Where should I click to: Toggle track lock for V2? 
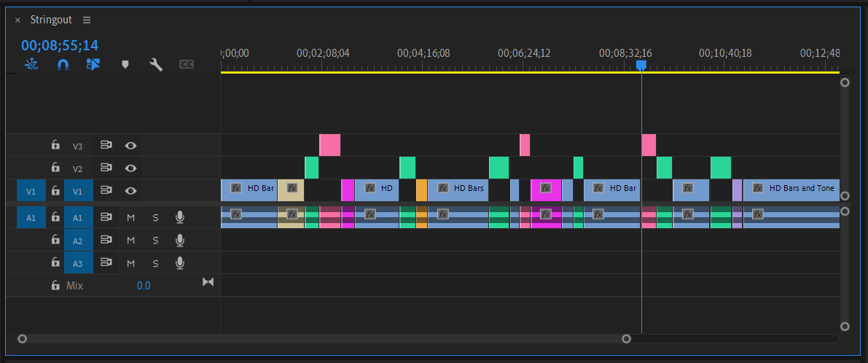click(55, 168)
